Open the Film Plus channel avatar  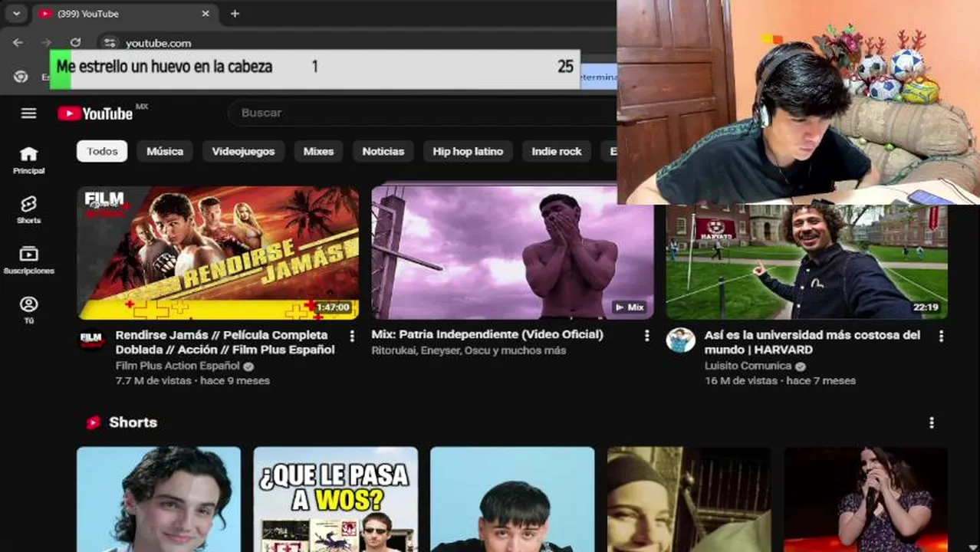pos(92,340)
